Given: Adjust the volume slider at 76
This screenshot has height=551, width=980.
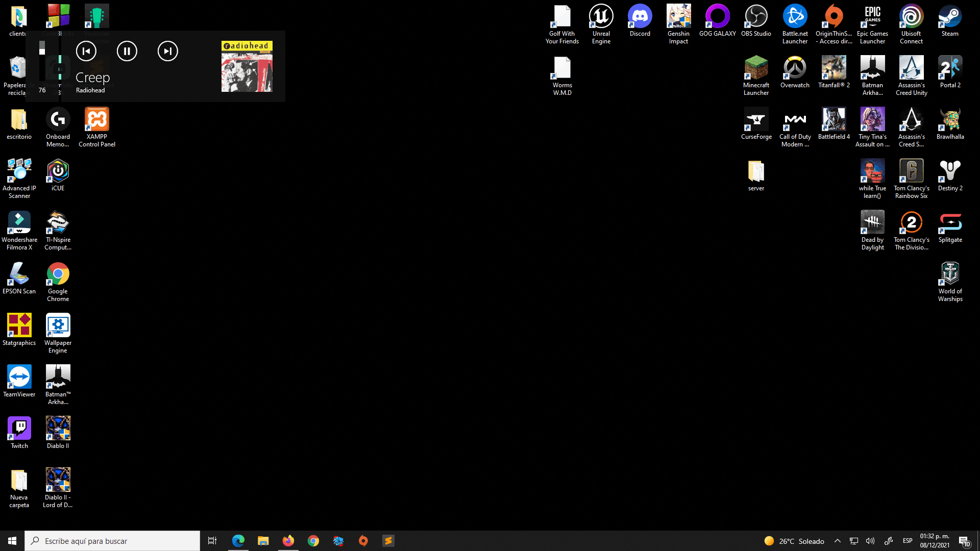Looking at the screenshot, I should pos(42,62).
